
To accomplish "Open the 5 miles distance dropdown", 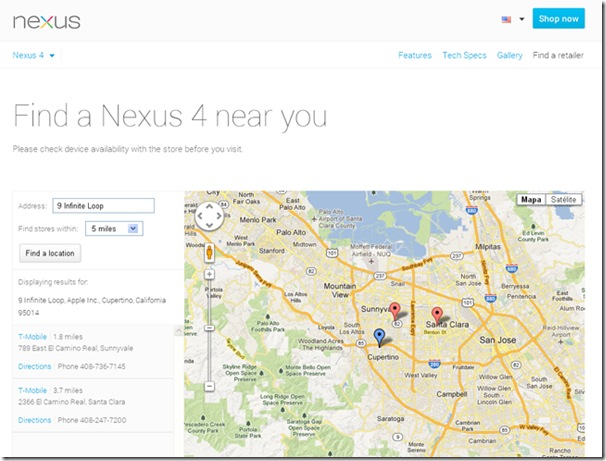I will click(114, 228).
